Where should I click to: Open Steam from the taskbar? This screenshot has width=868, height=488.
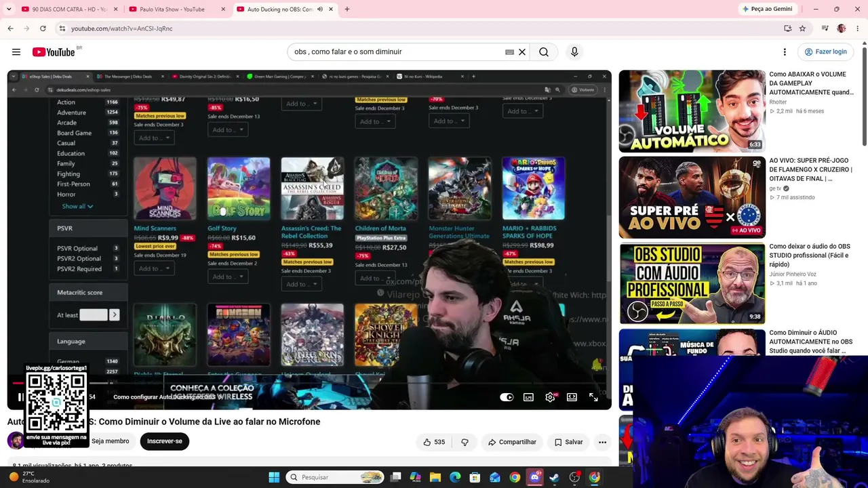pos(554,477)
